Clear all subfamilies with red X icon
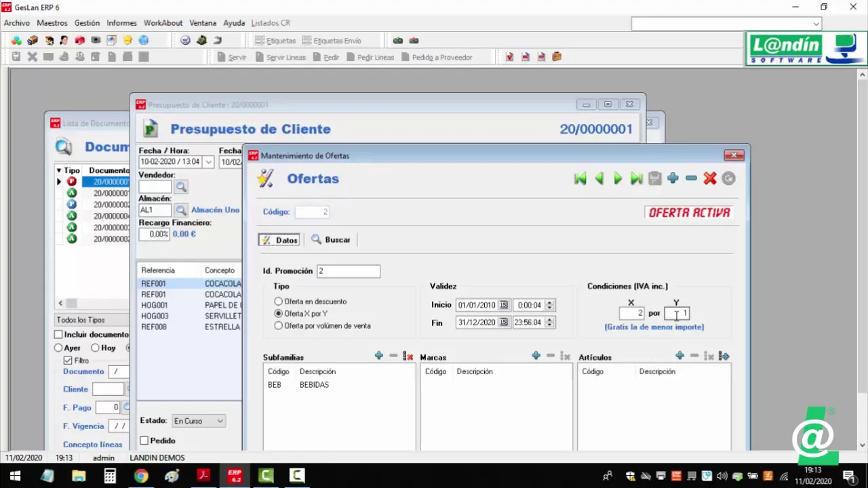This screenshot has height=488, width=868. click(408, 356)
